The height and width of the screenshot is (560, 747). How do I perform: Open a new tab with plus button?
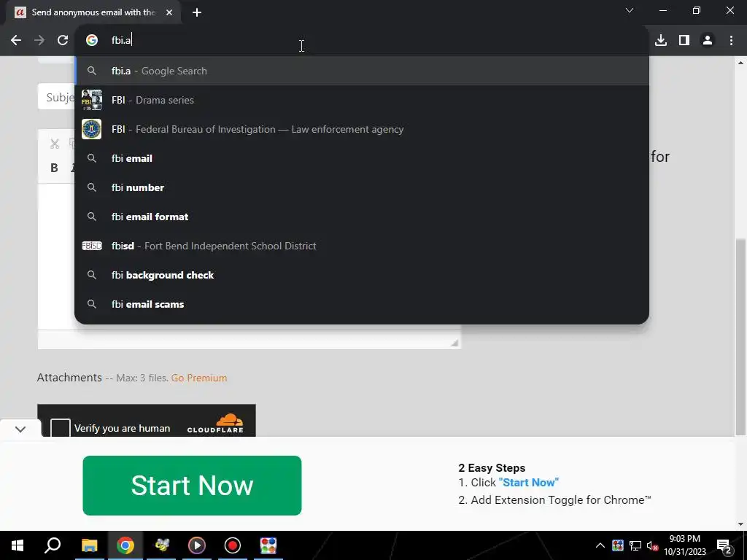pos(197,12)
